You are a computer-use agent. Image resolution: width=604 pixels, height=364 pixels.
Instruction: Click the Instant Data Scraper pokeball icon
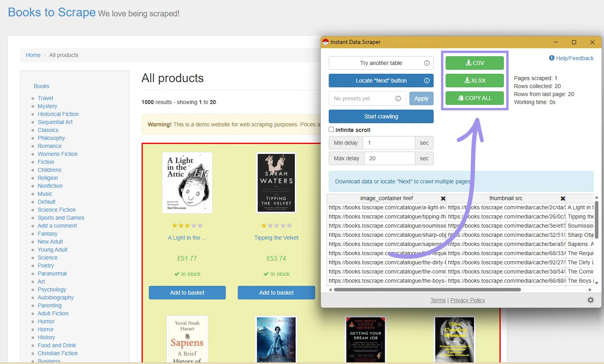(x=326, y=42)
